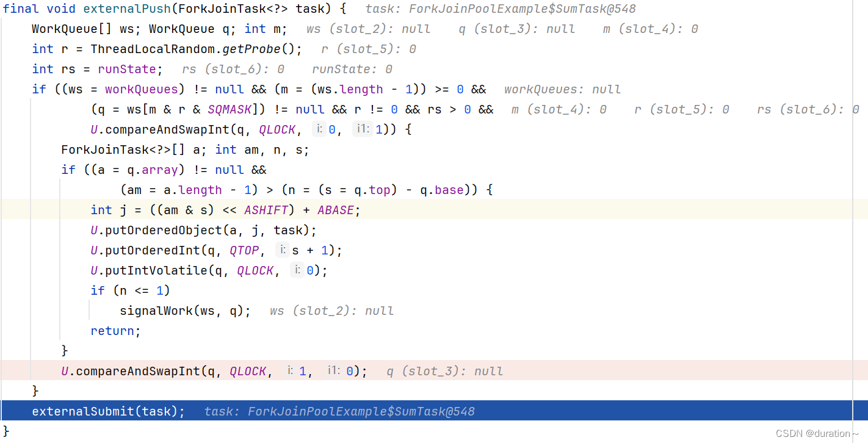Click the 'q.top' field access
This screenshot has width=868, height=443.
[372, 190]
